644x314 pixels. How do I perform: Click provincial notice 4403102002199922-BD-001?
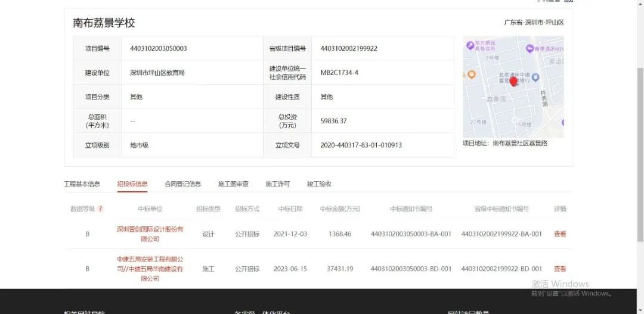pyautogui.click(x=501, y=269)
